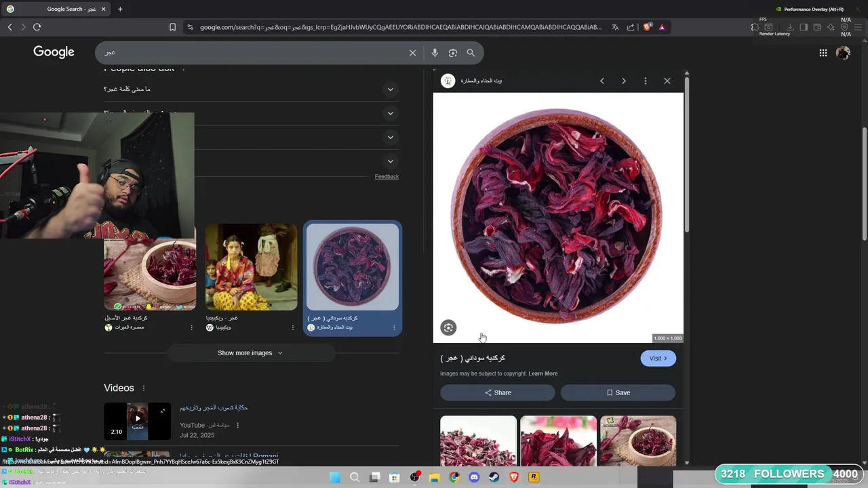The height and width of the screenshot is (488, 868).
Task: Open Steam from the taskbar
Action: pyautogui.click(x=494, y=477)
